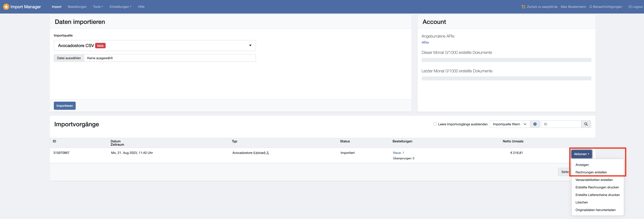
Task: Click the Status column header
Action: 345,141
